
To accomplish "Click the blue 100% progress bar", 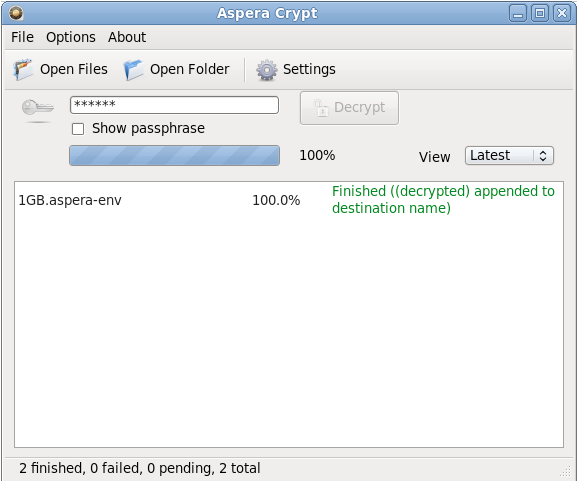I will [x=174, y=156].
